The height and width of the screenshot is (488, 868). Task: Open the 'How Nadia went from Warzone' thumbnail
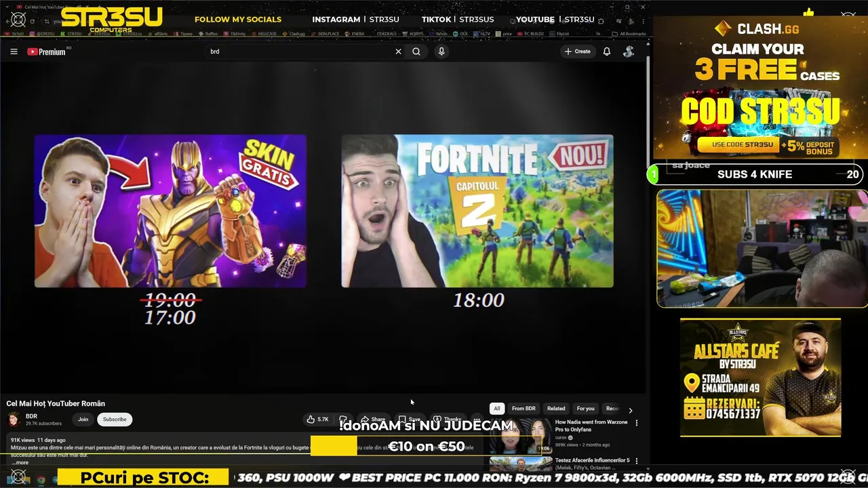point(520,436)
